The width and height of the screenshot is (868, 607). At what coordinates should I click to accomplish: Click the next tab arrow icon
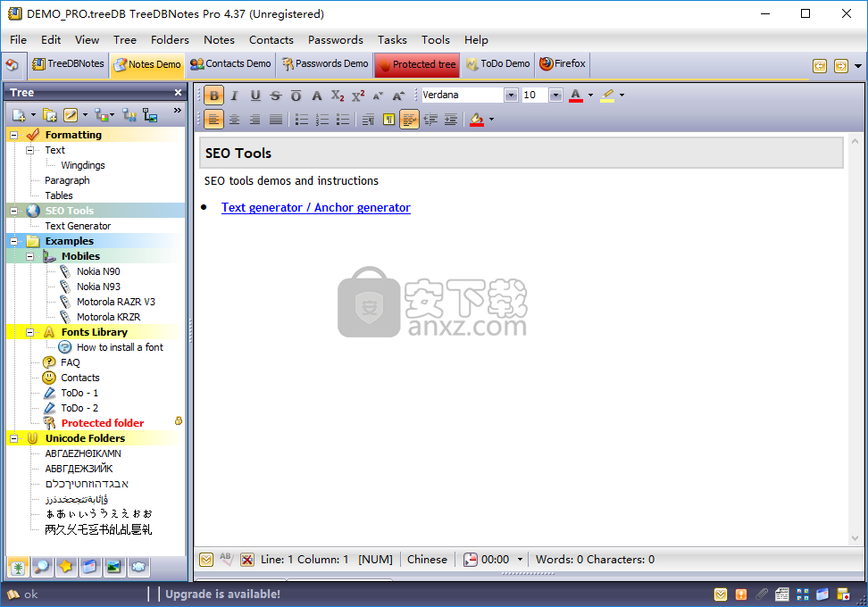(840, 66)
